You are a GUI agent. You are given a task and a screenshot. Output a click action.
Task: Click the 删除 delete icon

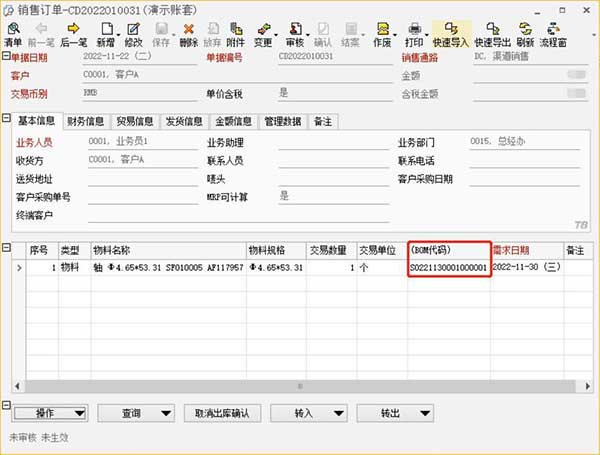[x=189, y=34]
